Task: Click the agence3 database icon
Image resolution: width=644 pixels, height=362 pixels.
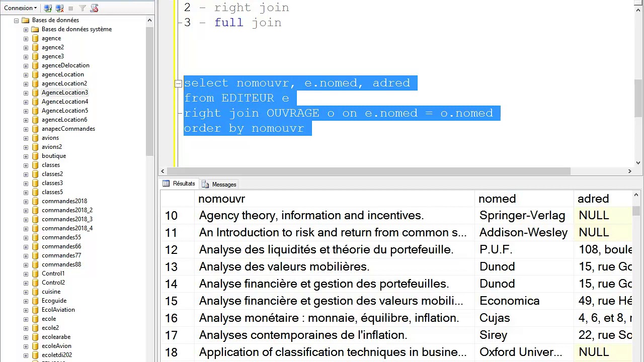Action: tap(35, 56)
